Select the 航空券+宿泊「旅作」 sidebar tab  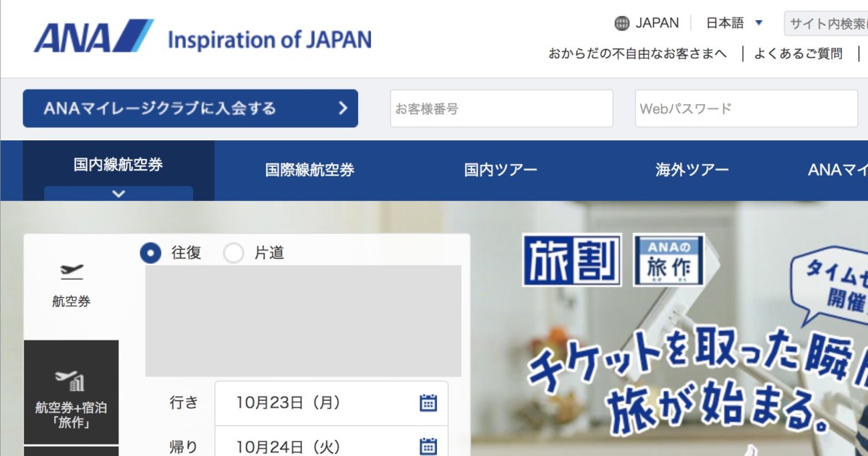coord(71,392)
